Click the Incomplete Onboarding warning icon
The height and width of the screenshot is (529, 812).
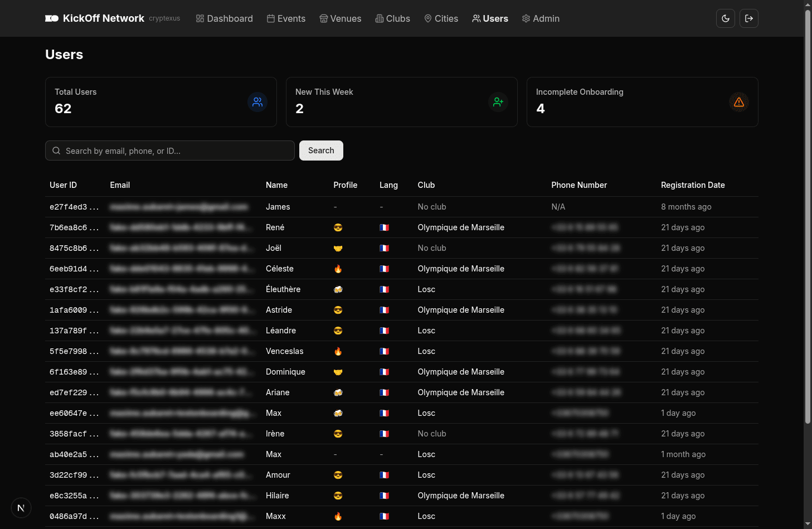(x=739, y=102)
